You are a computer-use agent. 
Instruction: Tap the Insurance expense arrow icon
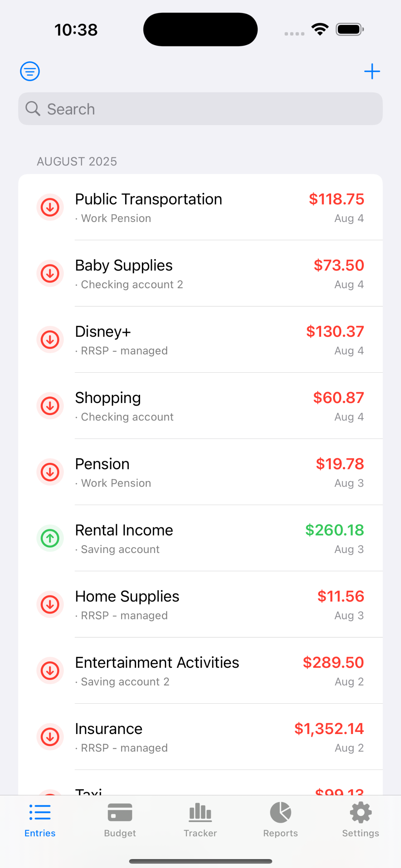(50, 737)
